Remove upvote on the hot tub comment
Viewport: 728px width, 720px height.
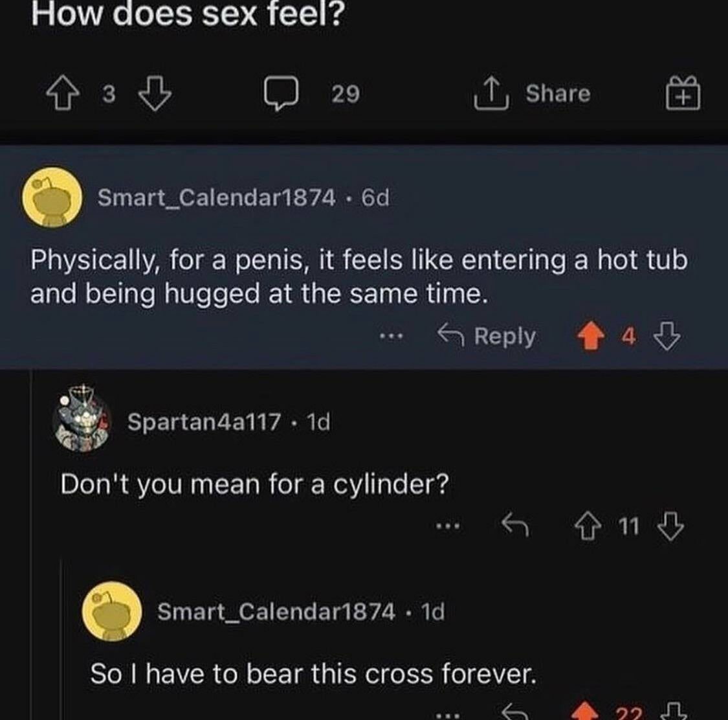click(589, 337)
